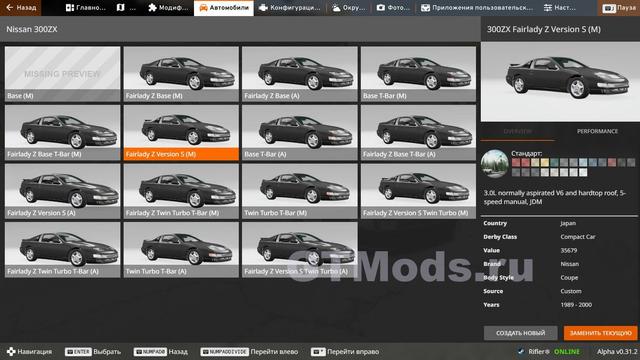Switch to the PERFORMANCE tab
The image size is (640, 360).
click(x=597, y=131)
